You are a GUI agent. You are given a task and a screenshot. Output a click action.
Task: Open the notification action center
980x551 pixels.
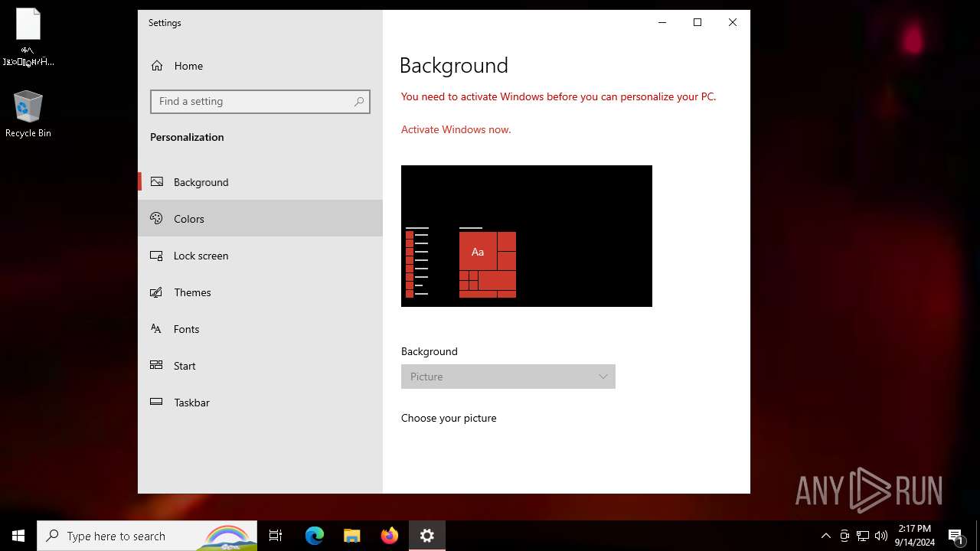click(956, 536)
